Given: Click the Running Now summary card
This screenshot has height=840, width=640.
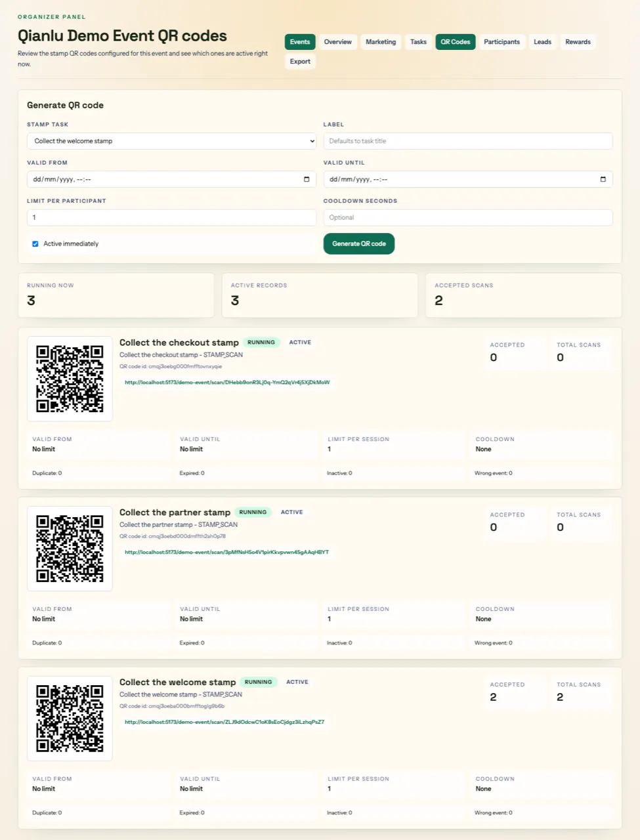Looking at the screenshot, I should tap(116, 295).
